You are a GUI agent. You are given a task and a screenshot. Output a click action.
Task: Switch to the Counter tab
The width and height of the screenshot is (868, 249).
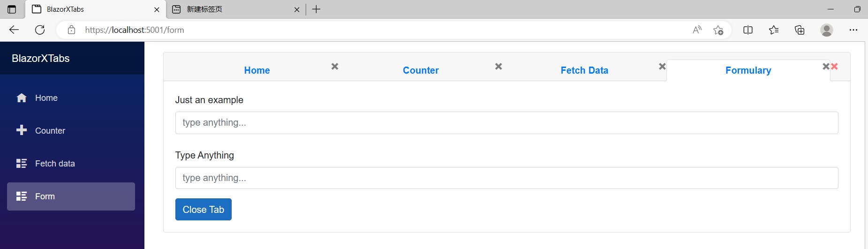421,70
